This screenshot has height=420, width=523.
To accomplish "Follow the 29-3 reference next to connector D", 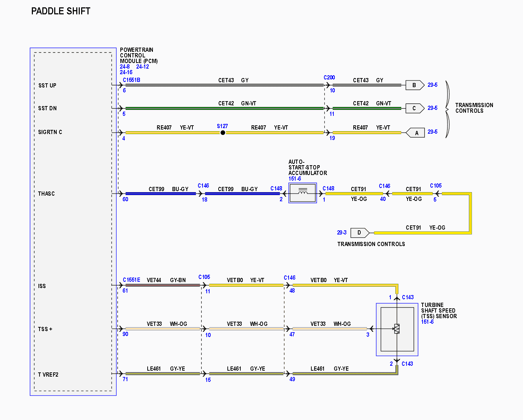I will 342,232.
